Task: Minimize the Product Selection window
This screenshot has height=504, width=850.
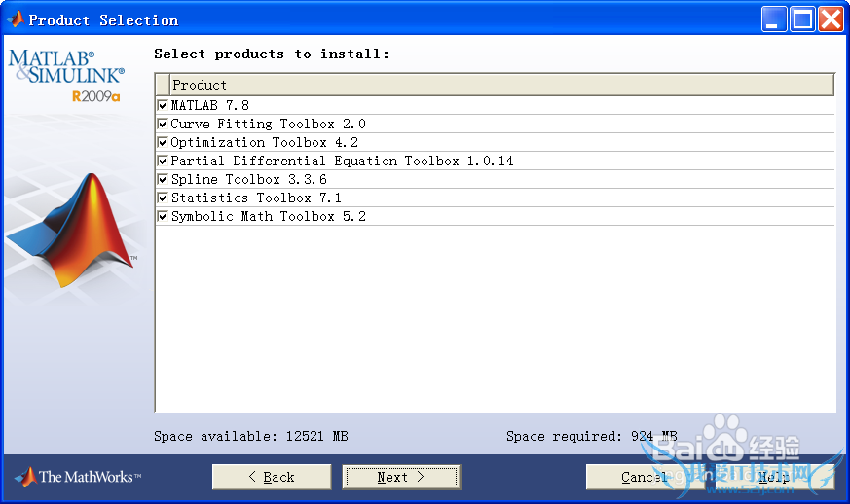Action: coord(773,19)
